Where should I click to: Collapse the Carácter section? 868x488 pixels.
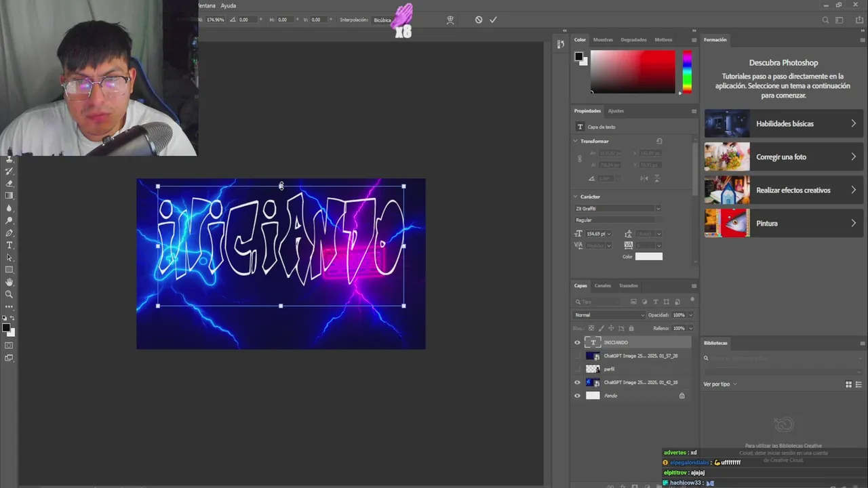[x=576, y=197]
